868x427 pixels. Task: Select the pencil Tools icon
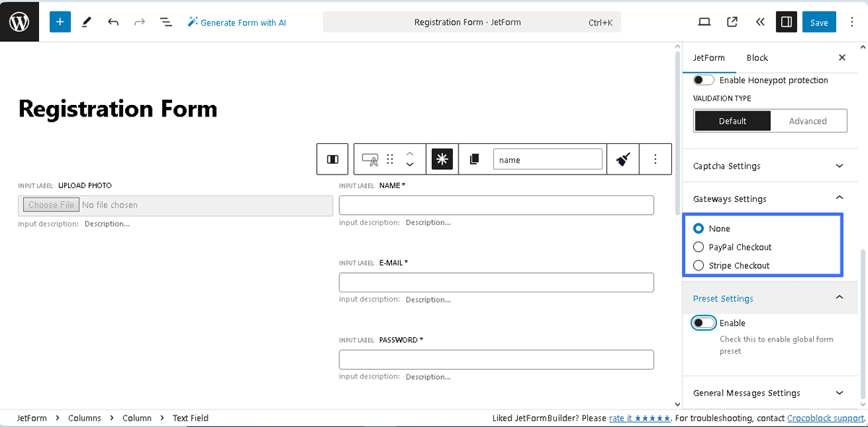pyautogui.click(x=87, y=22)
